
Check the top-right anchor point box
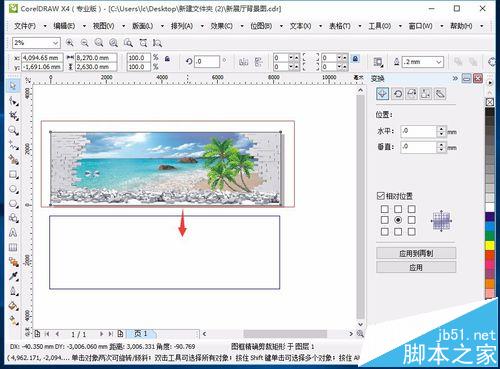click(x=412, y=209)
